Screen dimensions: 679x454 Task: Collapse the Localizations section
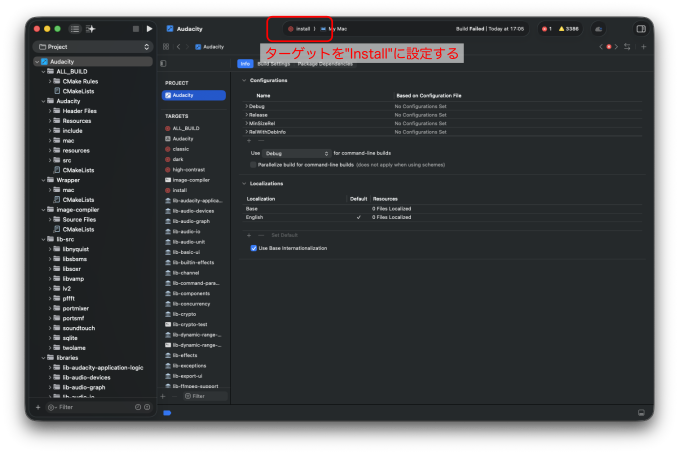244,184
